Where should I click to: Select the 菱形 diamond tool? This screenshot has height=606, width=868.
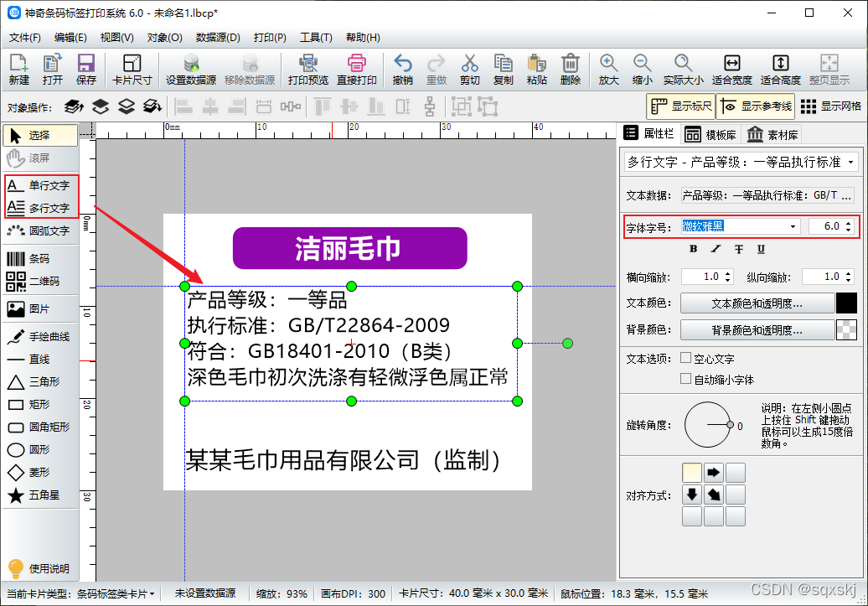coord(40,473)
